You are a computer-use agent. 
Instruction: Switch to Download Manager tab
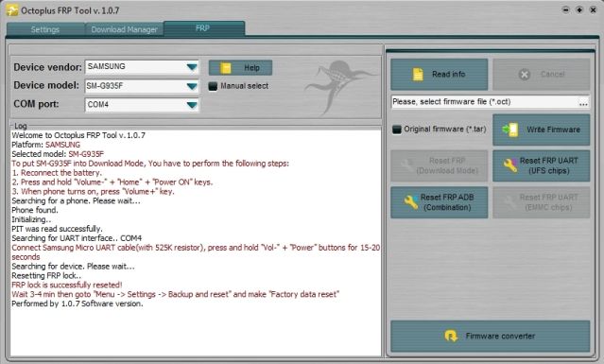click(x=124, y=29)
